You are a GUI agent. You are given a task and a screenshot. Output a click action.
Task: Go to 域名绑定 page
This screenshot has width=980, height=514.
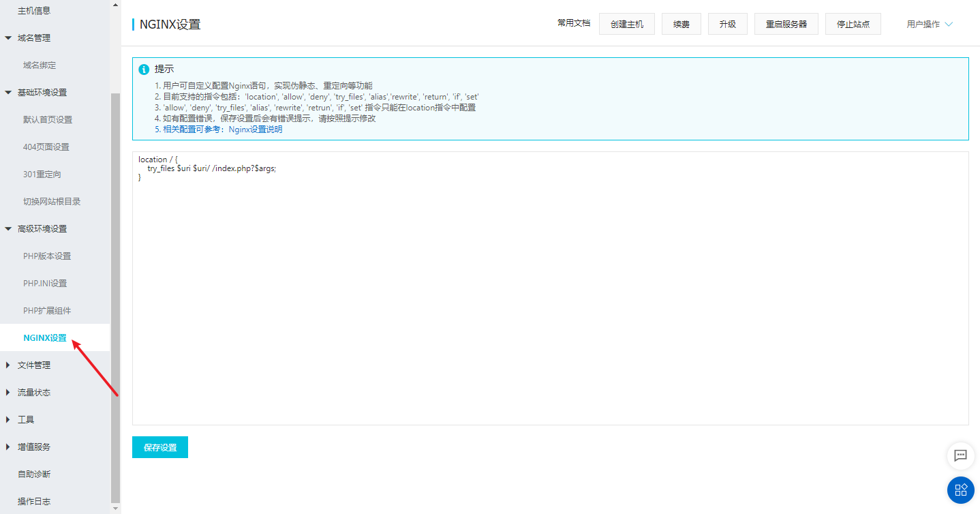pyautogui.click(x=40, y=65)
